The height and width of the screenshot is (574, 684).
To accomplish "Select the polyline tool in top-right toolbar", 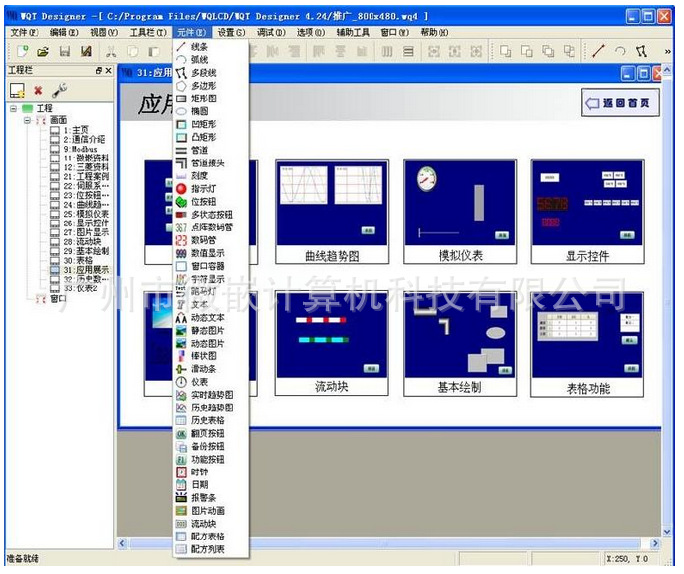I will (641, 52).
